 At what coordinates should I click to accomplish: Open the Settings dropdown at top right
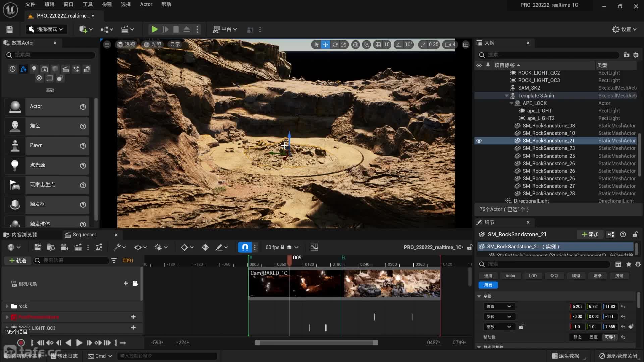[x=624, y=29]
